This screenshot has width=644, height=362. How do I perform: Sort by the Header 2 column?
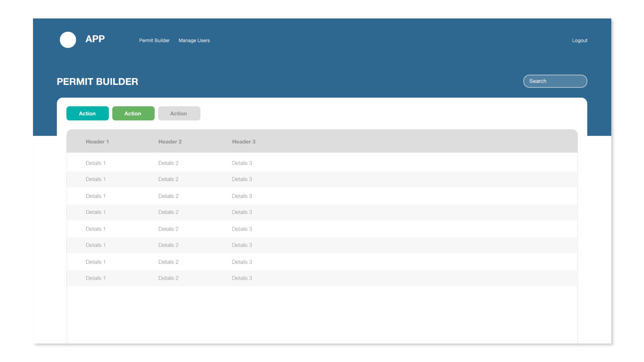170,142
